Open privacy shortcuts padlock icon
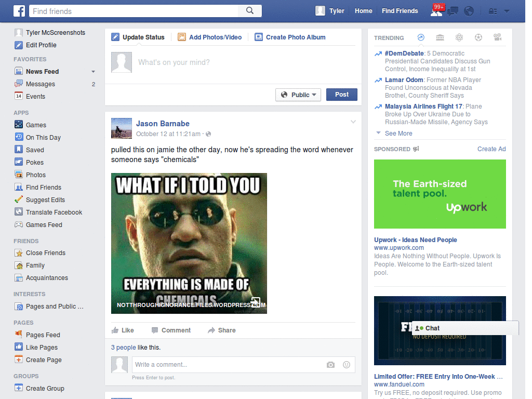This screenshot has width=532, height=399. tap(493, 10)
